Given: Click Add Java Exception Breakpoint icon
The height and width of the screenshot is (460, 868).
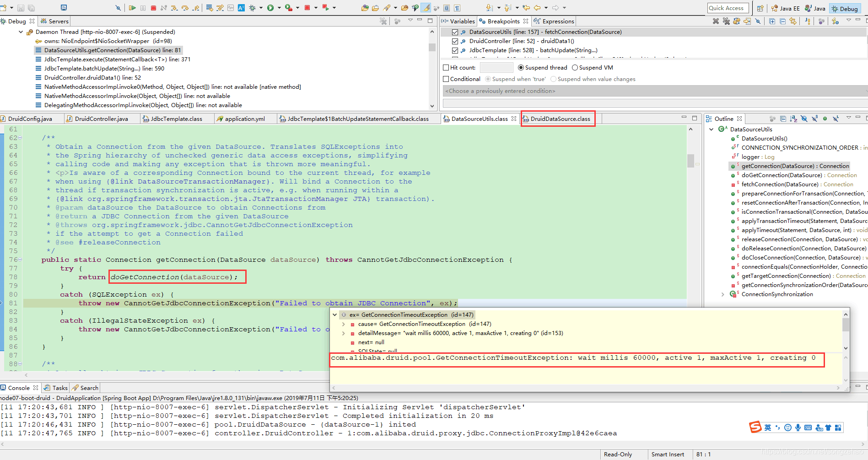Looking at the screenshot, I should (807, 21).
